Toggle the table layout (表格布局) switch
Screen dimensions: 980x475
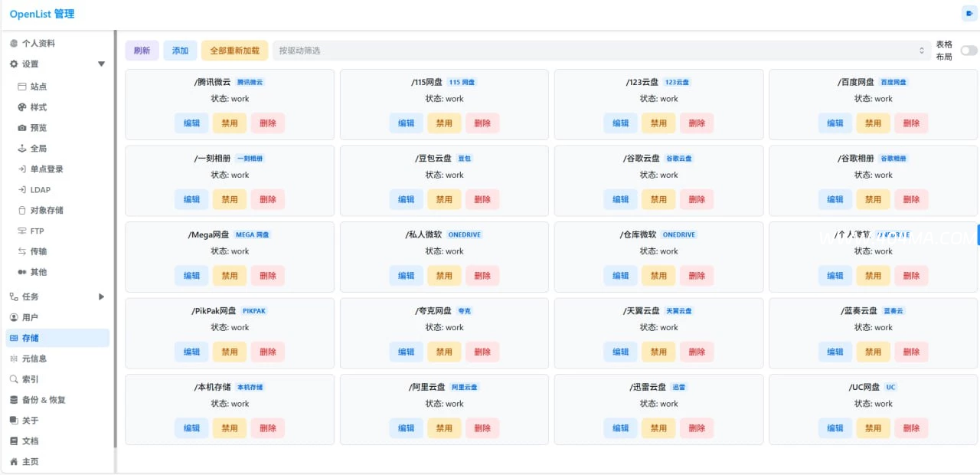[969, 51]
